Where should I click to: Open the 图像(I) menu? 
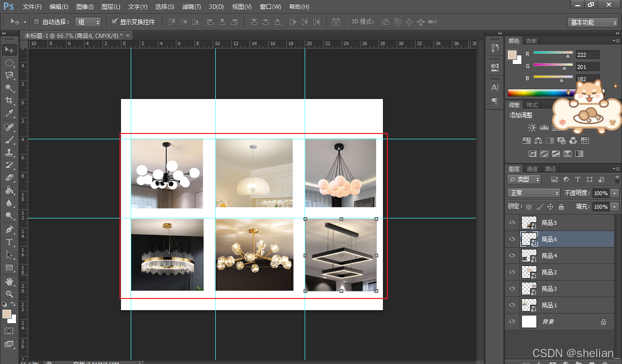(x=85, y=7)
